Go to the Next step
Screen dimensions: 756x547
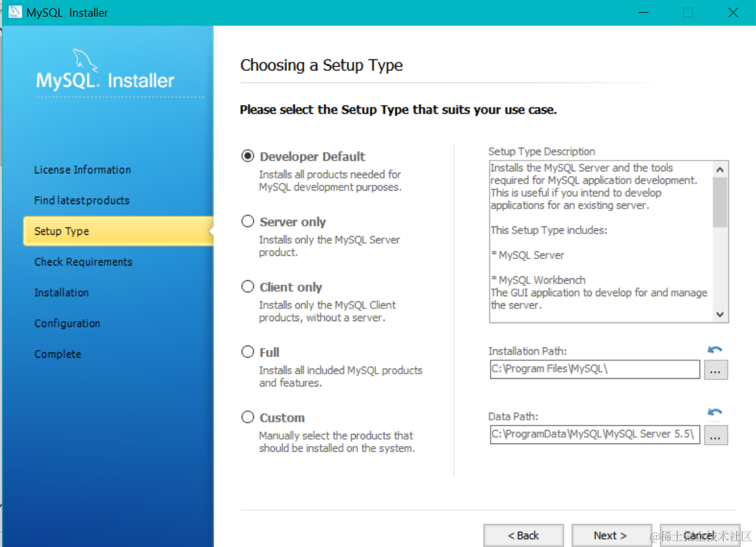(x=611, y=535)
